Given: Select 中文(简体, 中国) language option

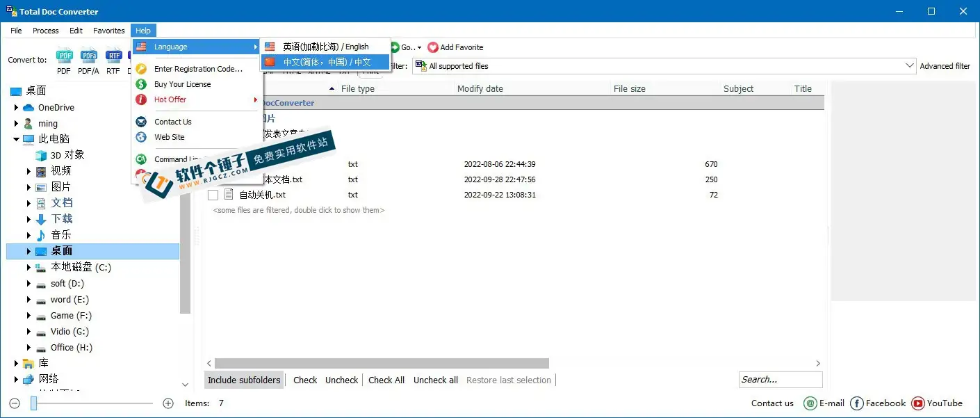Looking at the screenshot, I should [325, 62].
